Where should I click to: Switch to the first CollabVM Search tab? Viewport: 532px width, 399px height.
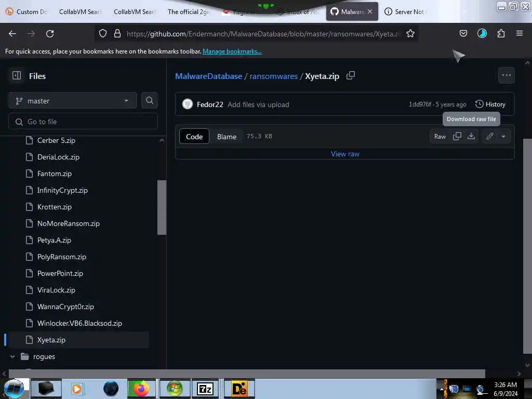tap(79, 11)
